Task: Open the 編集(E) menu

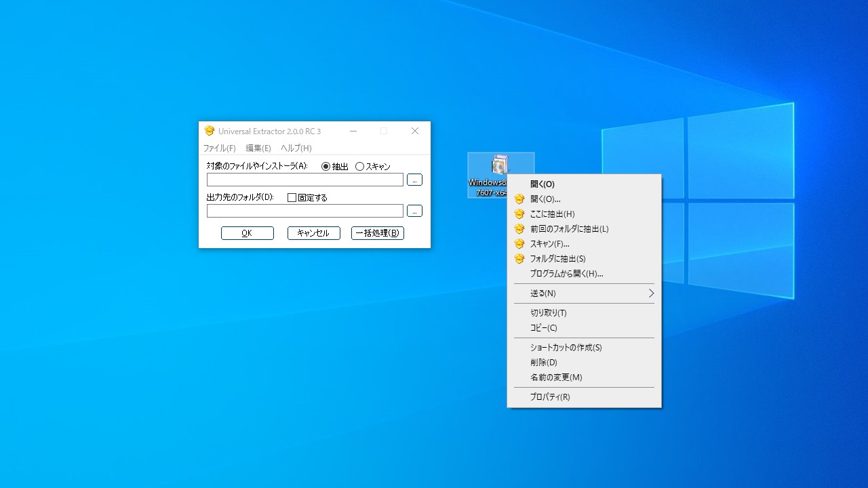Action: click(x=258, y=148)
